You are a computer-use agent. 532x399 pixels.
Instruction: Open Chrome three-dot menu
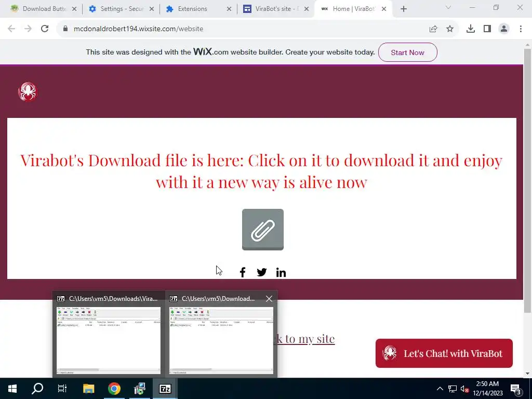pos(521,29)
